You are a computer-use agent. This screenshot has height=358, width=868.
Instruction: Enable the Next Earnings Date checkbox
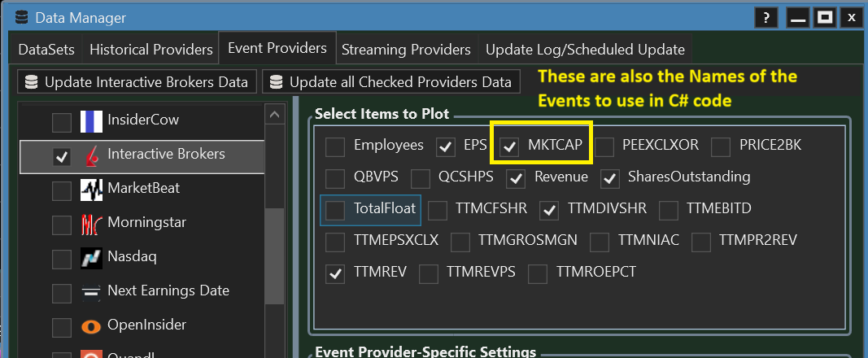[62, 293]
